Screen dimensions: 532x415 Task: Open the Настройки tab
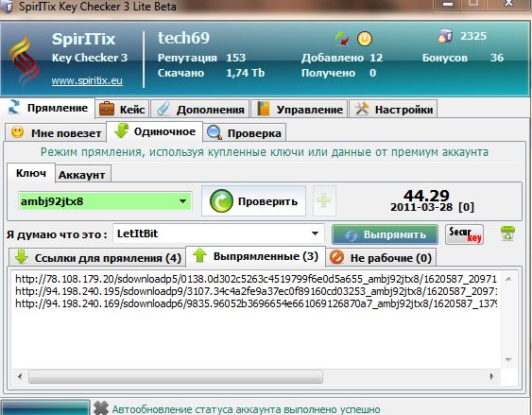[393, 110]
